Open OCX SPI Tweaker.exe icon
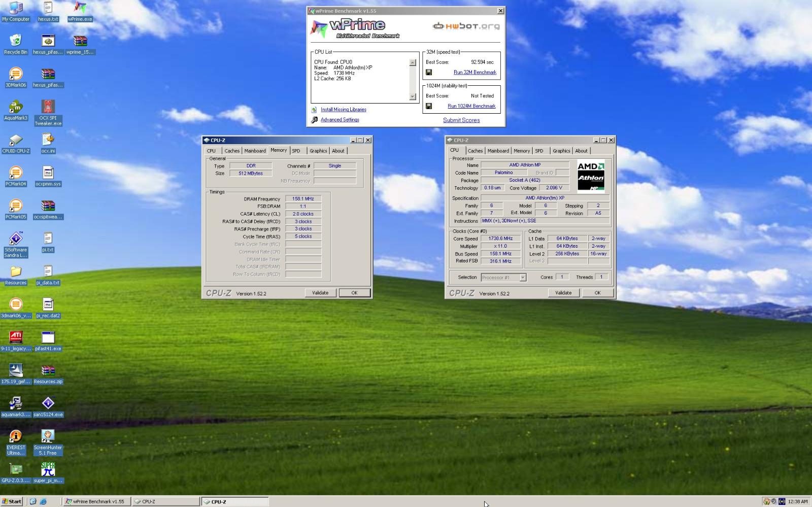 48,113
